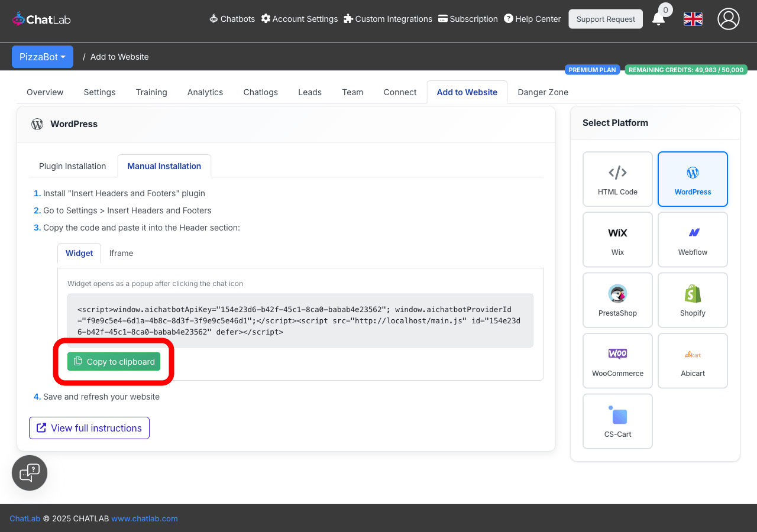Click View full instructions button

(89, 428)
